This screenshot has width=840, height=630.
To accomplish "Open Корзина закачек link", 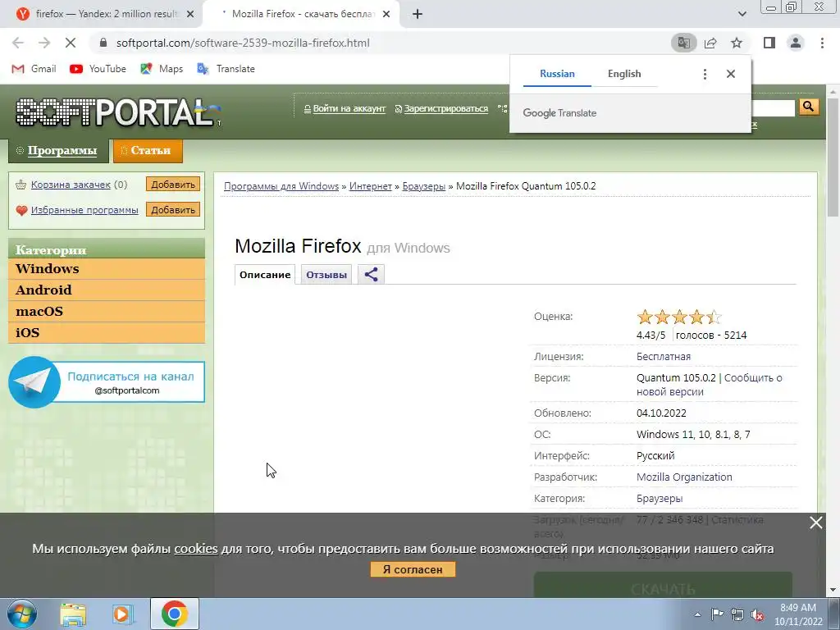I will [71, 185].
